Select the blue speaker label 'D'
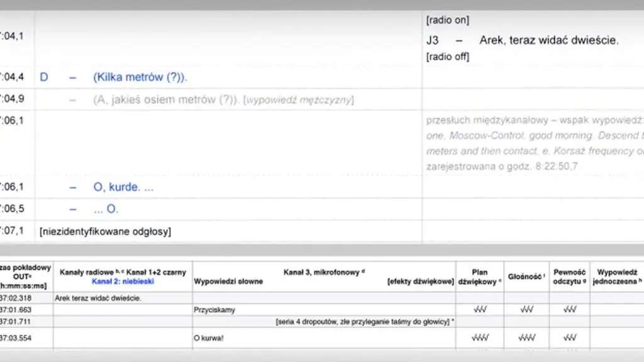644x362 pixels. coord(44,77)
